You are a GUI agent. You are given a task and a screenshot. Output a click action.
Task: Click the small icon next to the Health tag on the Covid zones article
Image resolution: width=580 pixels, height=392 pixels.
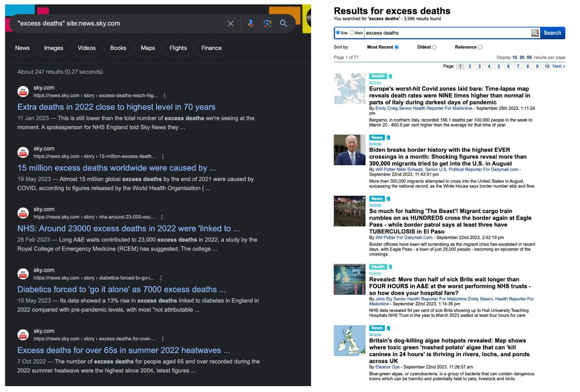(390, 76)
